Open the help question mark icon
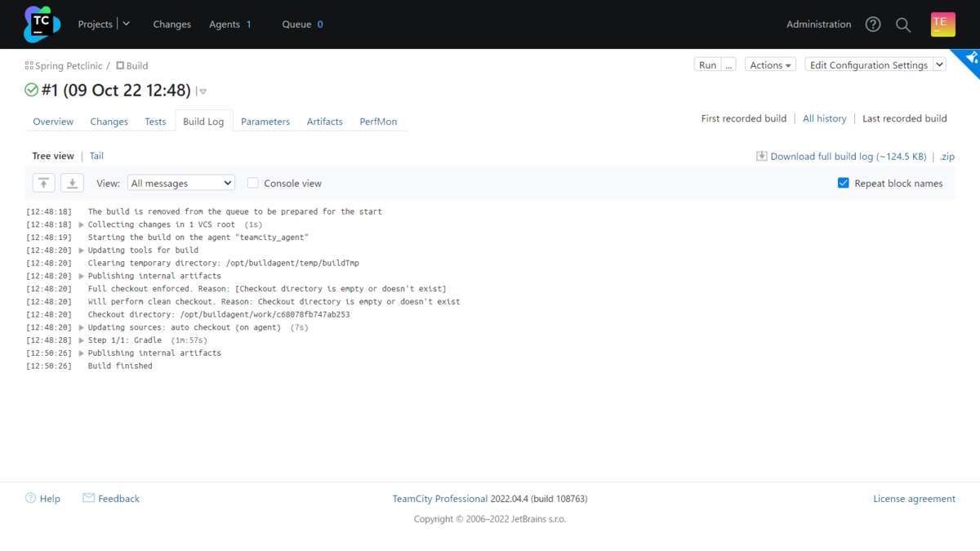 coord(873,24)
